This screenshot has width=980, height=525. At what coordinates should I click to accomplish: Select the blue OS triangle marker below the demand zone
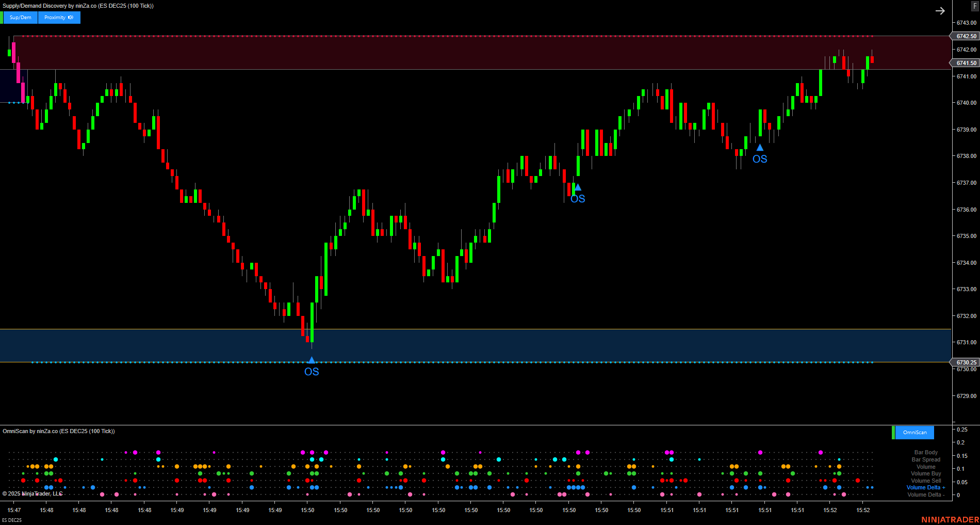click(311, 360)
